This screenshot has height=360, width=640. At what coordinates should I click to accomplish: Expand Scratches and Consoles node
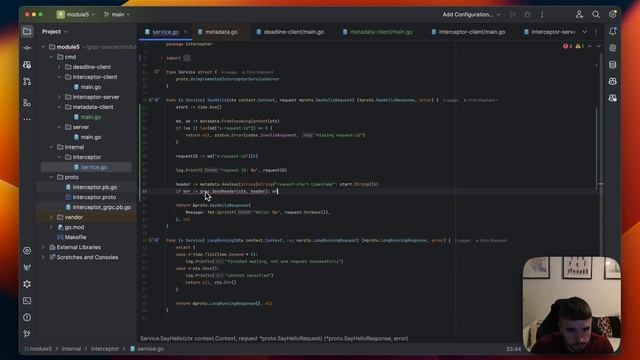pos(43,257)
